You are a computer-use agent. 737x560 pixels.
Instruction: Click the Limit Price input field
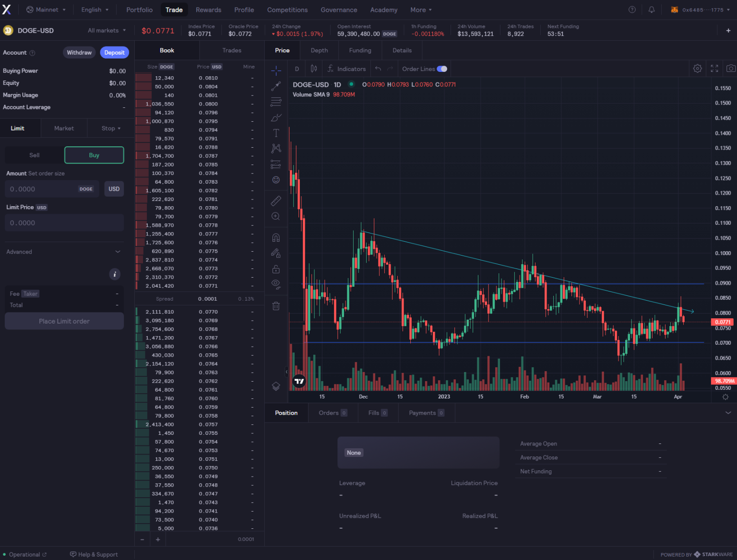pyautogui.click(x=64, y=223)
